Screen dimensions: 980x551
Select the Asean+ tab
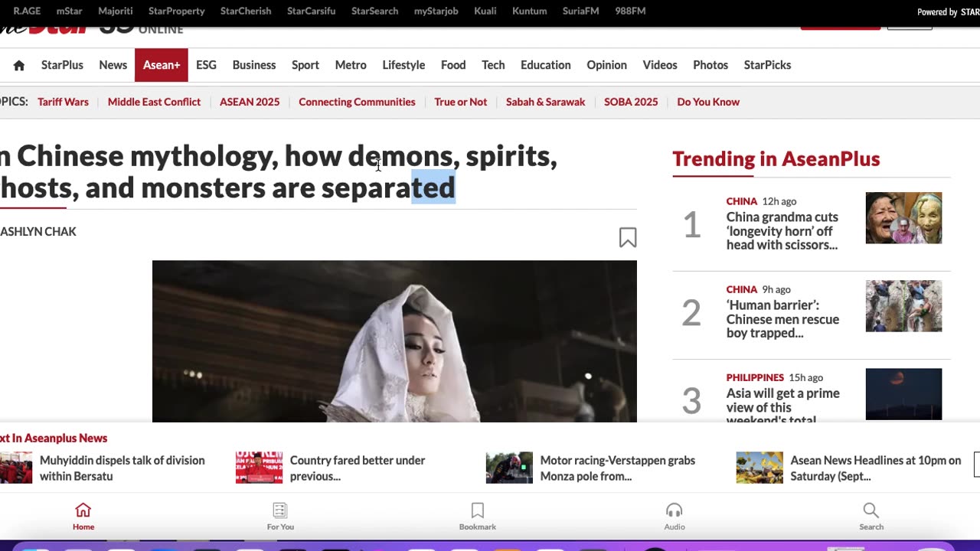pyautogui.click(x=162, y=65)
